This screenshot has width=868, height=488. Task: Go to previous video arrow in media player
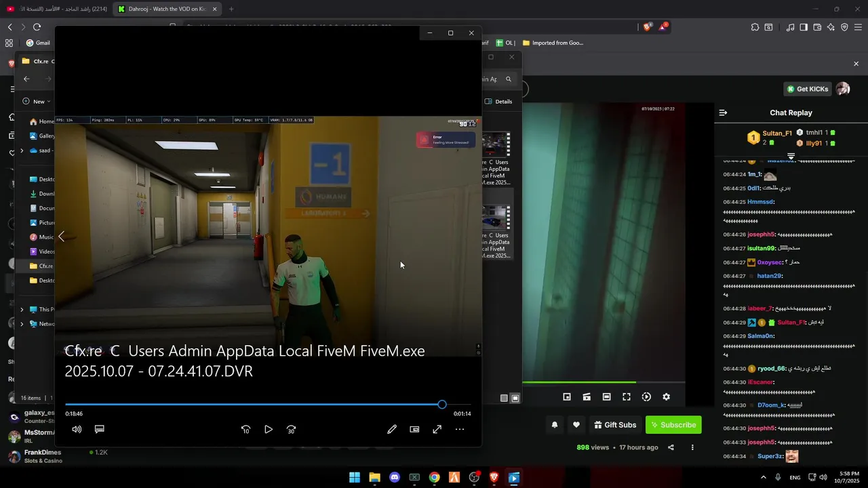pos(61,237)
